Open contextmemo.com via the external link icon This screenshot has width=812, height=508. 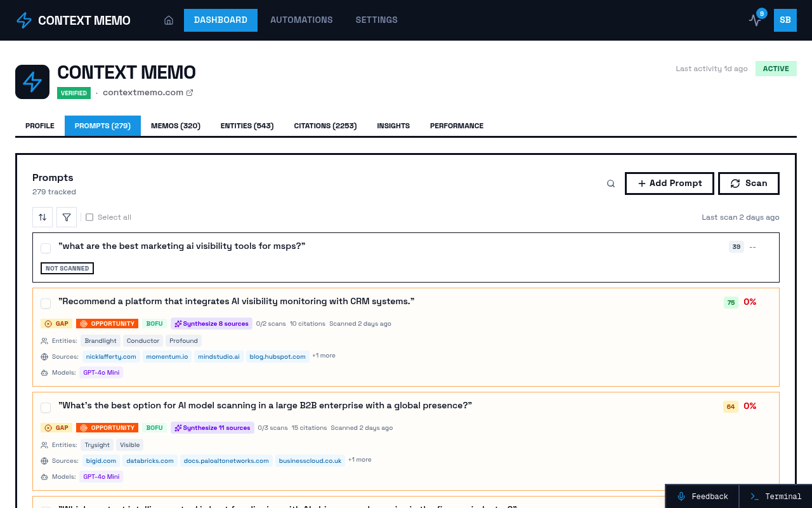(189, 92)
